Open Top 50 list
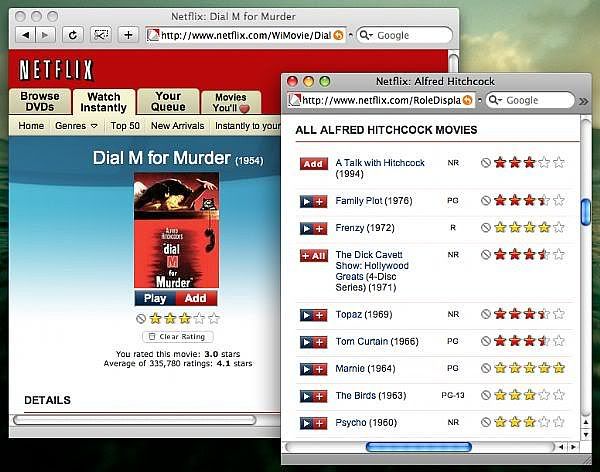600x472 pixels. [x=125, y=126]
